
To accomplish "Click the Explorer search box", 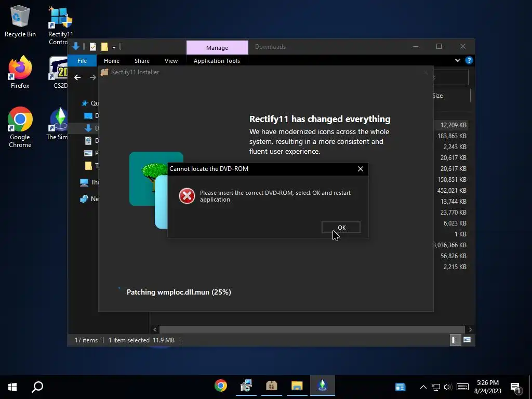I will point(451,78).
